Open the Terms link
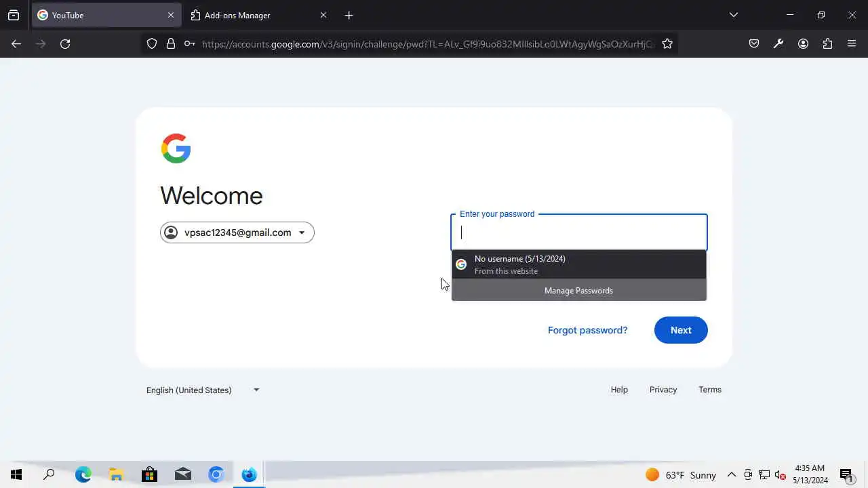Image resolution: width=868 pixels, height=488 pixels. coord(710,390)
